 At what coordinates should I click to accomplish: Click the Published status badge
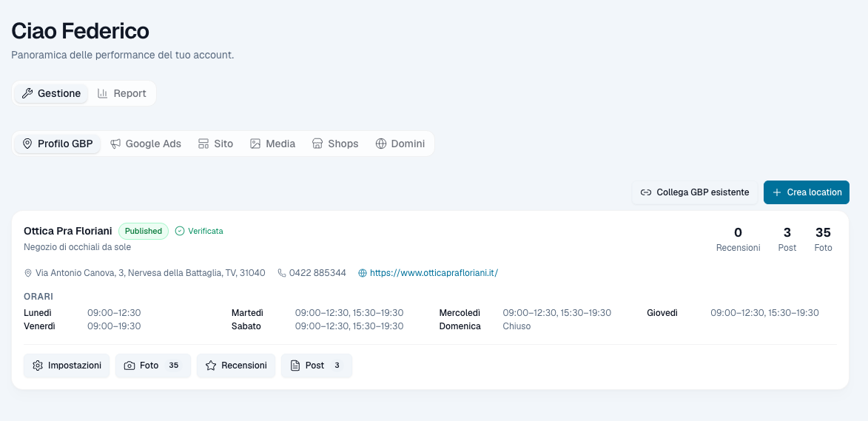tap(144, 232)
